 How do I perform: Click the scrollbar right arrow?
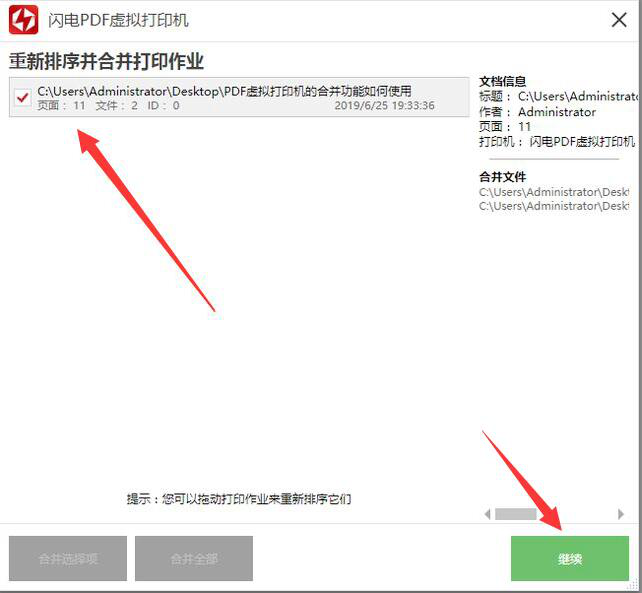coord(621,514)
